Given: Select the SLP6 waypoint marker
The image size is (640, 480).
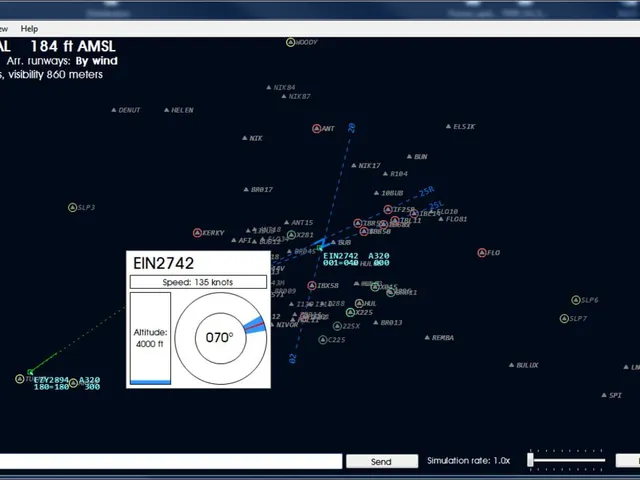Looking at the screenshot, I should (576, 300).
